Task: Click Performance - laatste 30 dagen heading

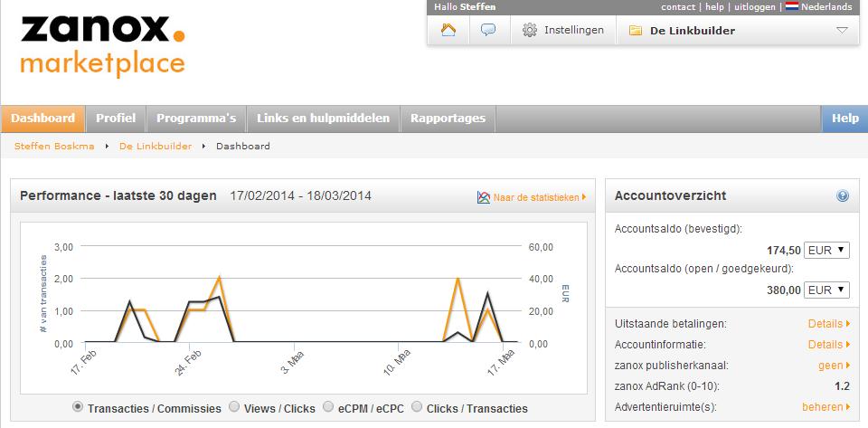Action: click(118, 196)
